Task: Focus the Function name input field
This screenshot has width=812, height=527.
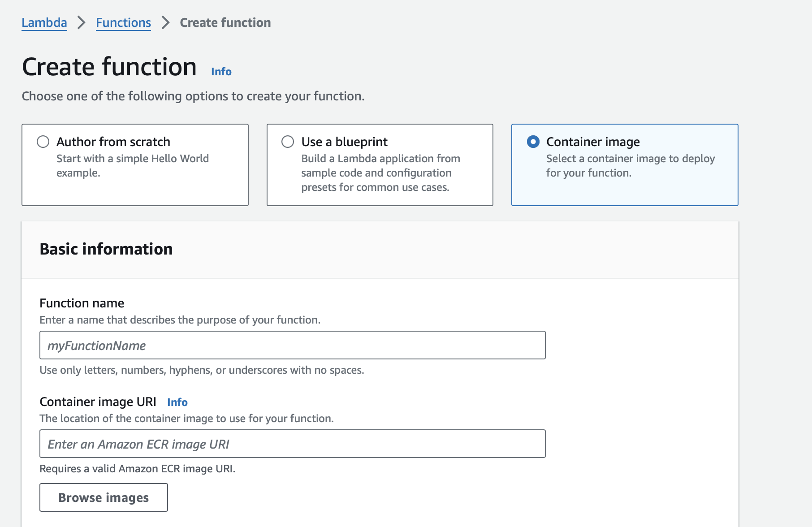Action: 293,345
